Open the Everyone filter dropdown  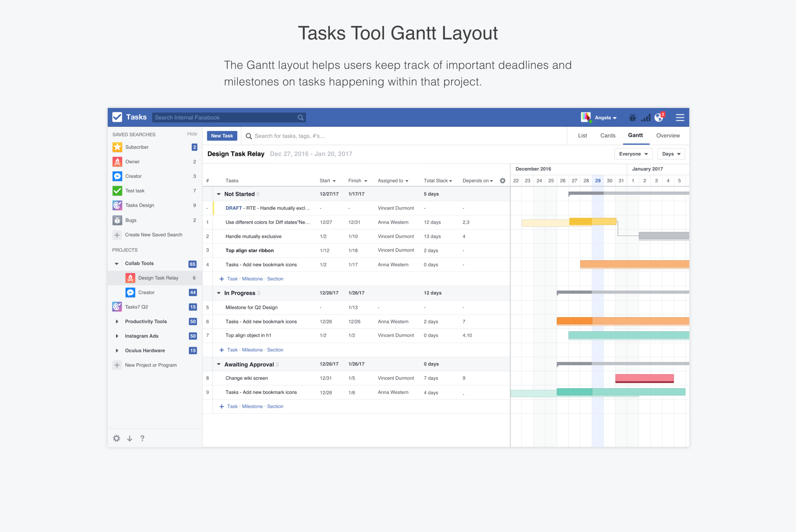coord(633,154)
